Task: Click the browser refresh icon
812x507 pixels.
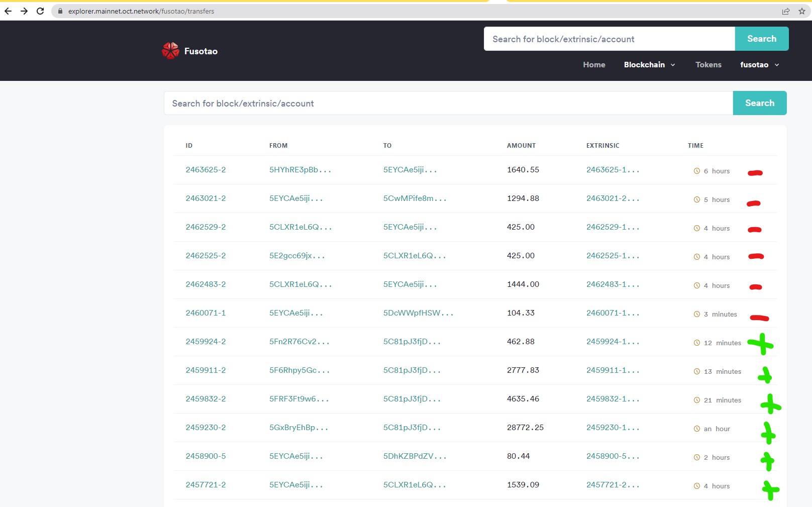Action: pyautogui.click(x=40, y=11)
